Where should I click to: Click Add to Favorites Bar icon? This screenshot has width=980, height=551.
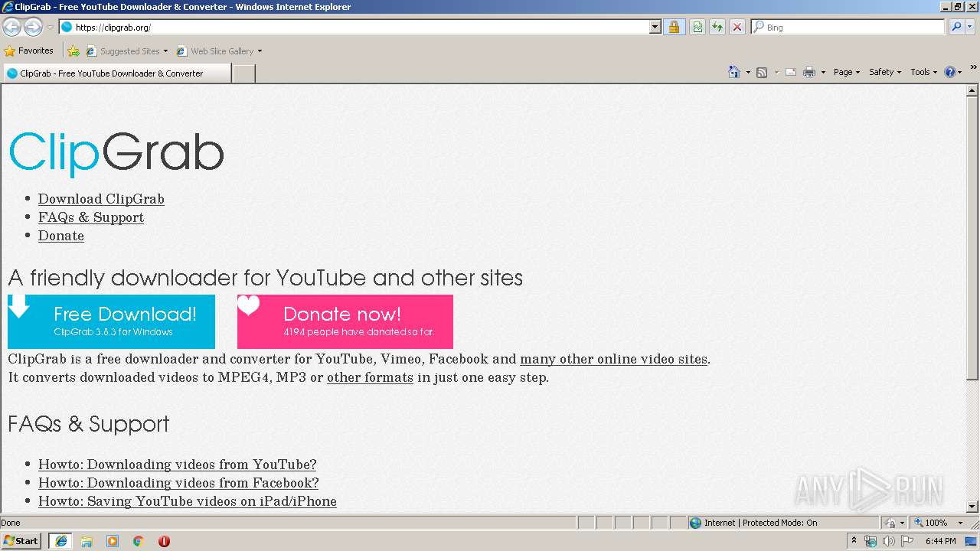(73, 51)
